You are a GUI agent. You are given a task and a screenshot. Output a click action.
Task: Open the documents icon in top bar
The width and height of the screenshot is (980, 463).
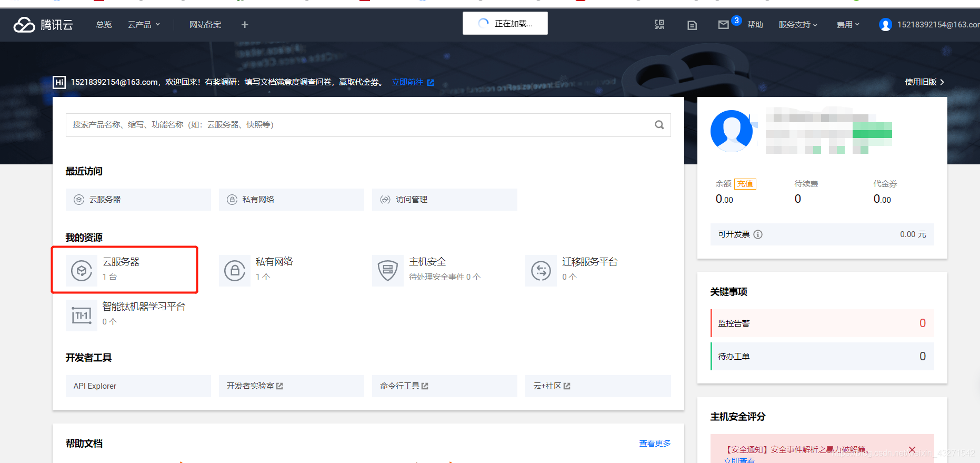(692, 25)
